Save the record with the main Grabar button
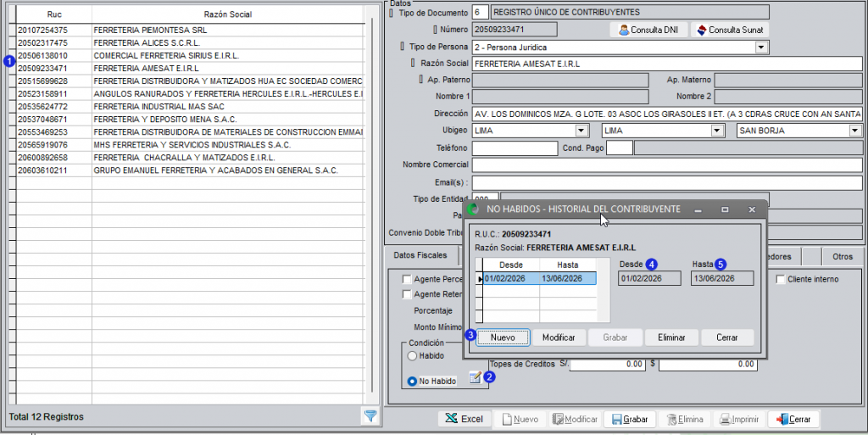 point(630,420)
